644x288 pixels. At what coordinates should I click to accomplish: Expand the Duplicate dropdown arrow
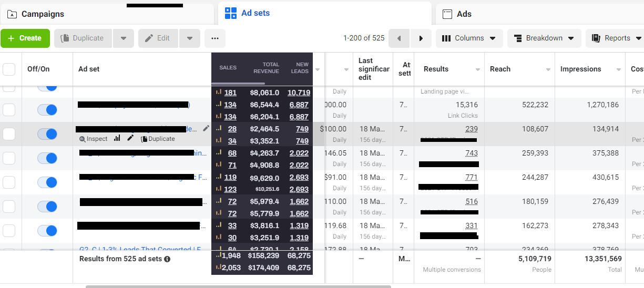[x=123, y=38]
